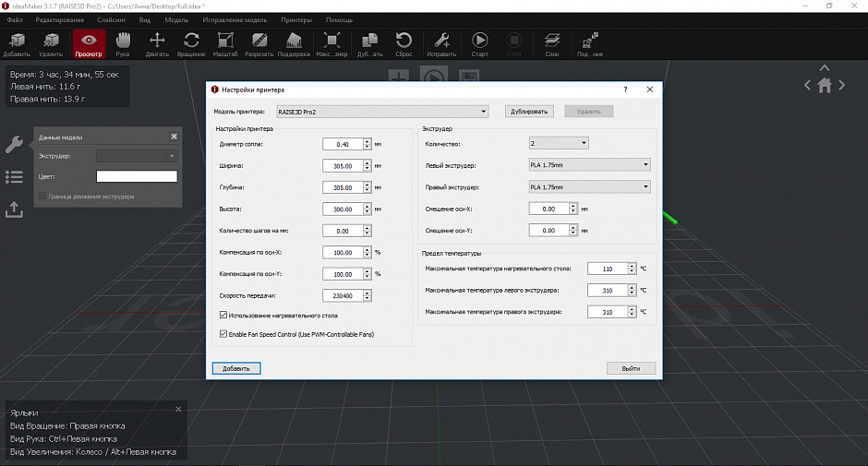This screenshot has height=466, width=868.
Task: Close the Ярлыки shortcuts panel
Action: tap(178, 410)
